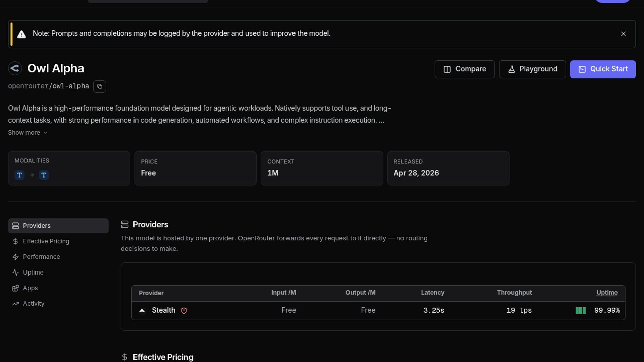Viewport: 644px width, 362px height.
Task: View the Activity section
Action: tap(58, 304)
